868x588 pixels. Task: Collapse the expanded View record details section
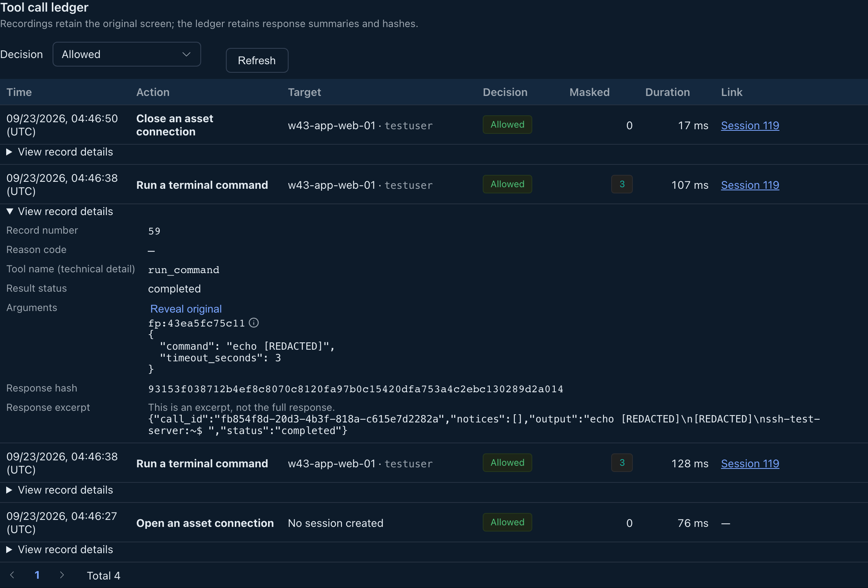pos(60,211)
